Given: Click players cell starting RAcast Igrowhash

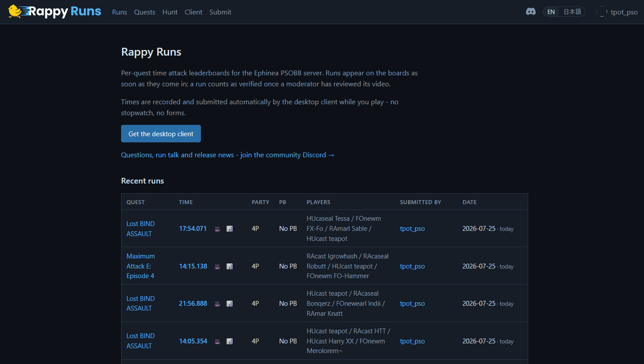Looking at the screenshot, I should pos(348,266).
